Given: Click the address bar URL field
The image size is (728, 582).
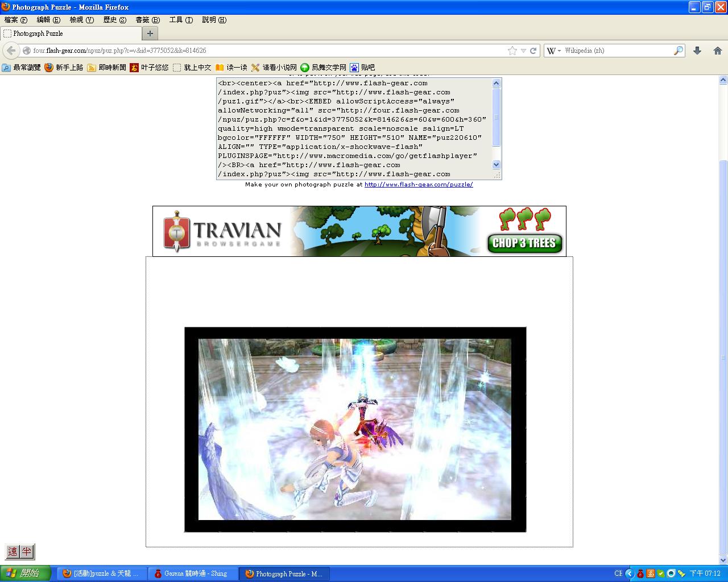Looking at the screenshot, I should point(267,51).
